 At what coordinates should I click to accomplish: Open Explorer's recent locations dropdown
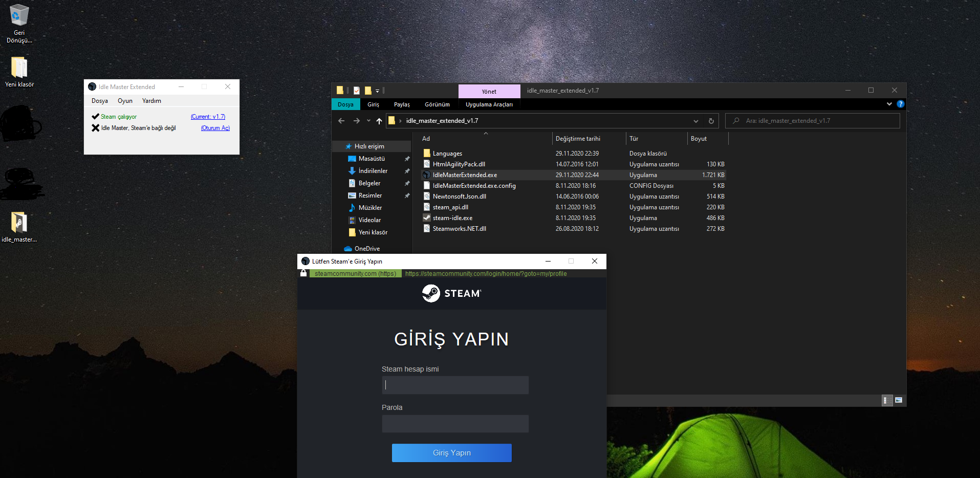tap(368, 121)
